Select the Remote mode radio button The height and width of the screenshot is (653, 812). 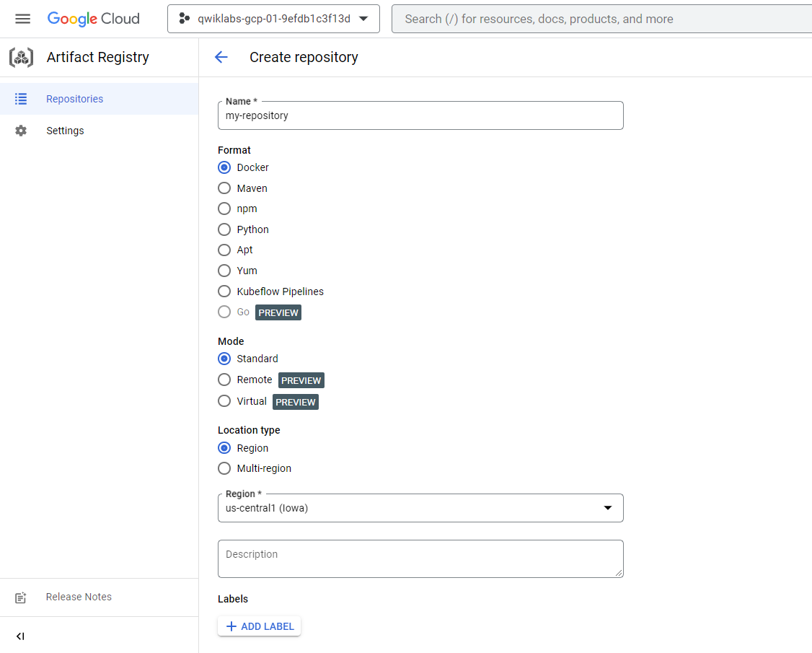tap(224, 380)
